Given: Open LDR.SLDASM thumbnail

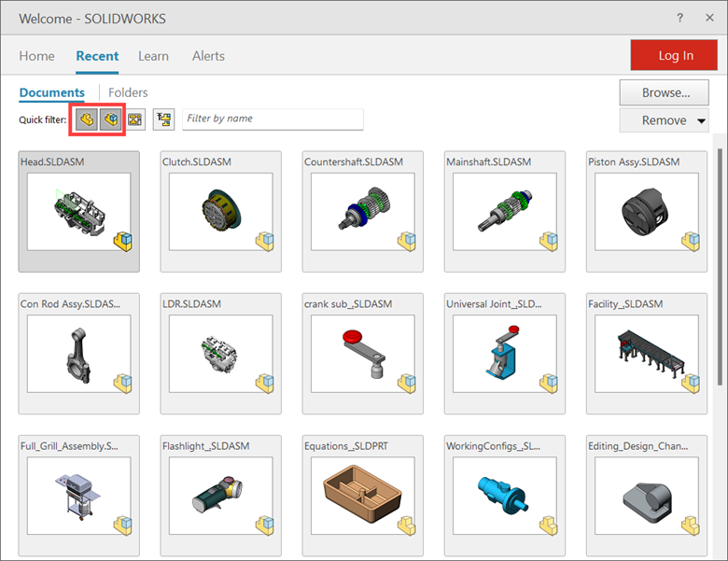Looking at the screenshot, I should point(221,354).
